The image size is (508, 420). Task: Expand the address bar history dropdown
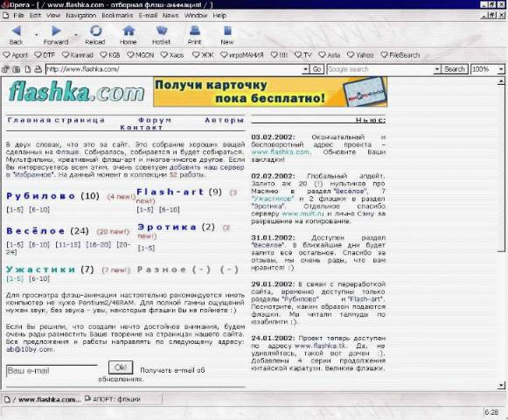pyautogui.click(x=305, y=69)
